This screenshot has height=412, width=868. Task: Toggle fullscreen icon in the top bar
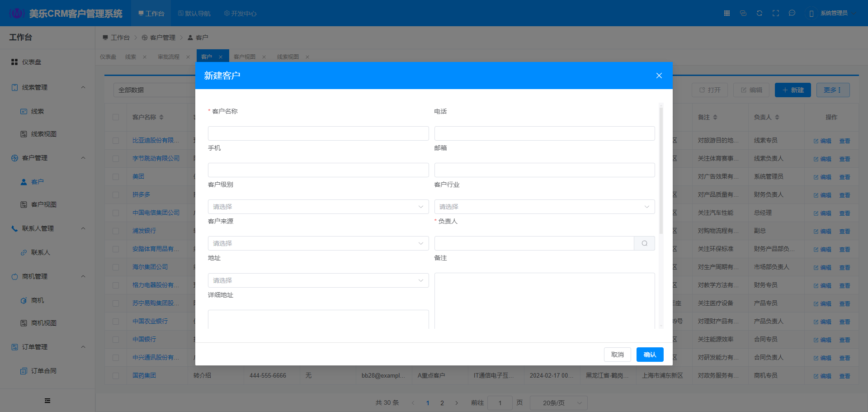coord(776,13)
